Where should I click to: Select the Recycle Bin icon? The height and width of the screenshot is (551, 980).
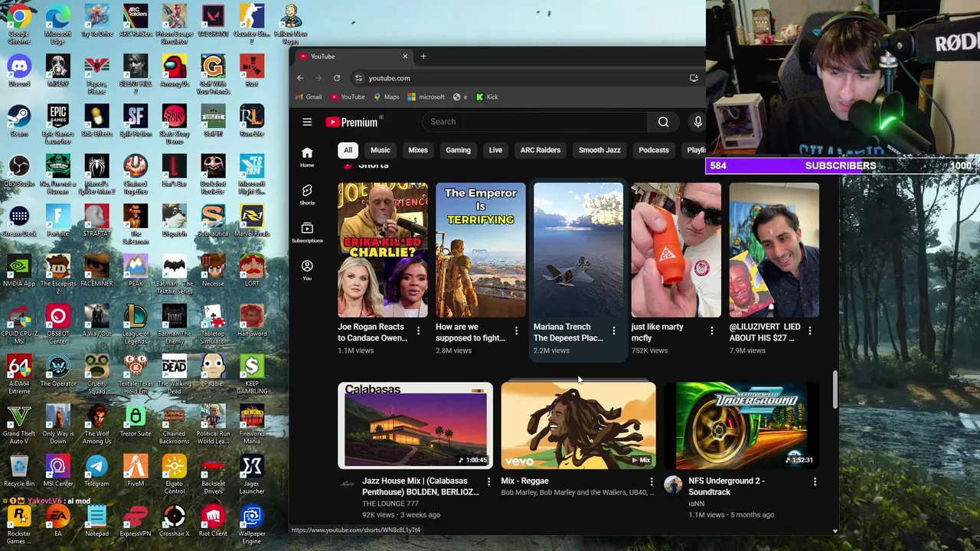pos(19,471)
